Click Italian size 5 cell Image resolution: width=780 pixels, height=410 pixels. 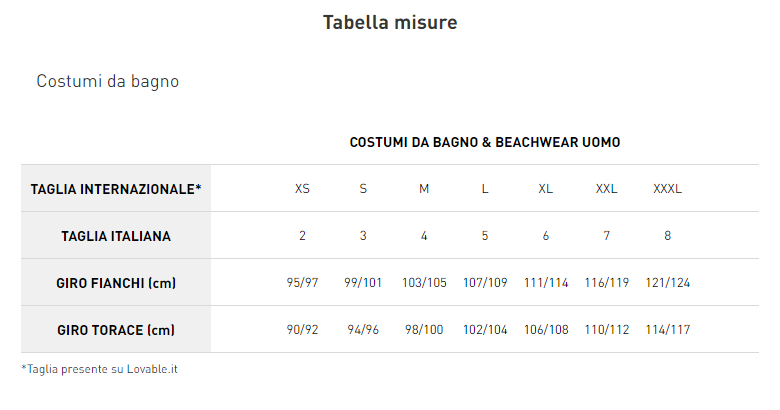[x=485, y=236]
